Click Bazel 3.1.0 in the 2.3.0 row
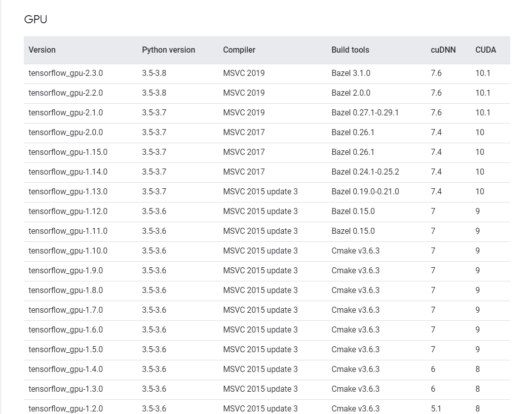The width and height of the screenshot is (532, 414). [x=351, y=73]
